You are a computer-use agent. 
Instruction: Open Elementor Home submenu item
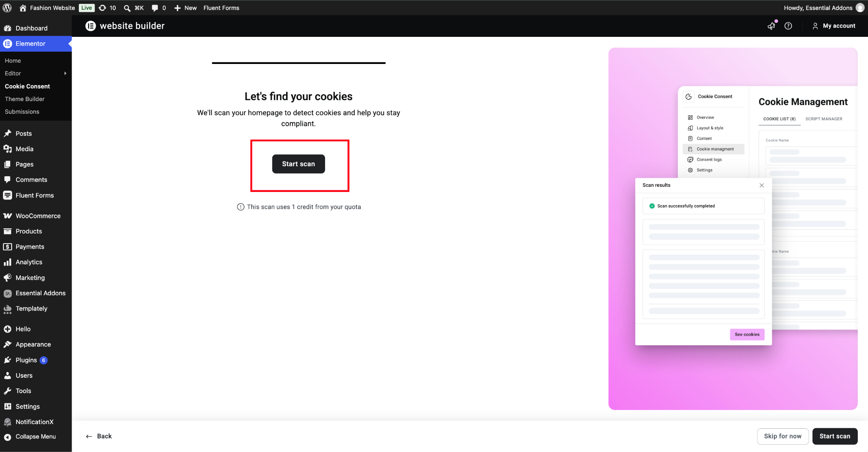pyautogui.click(x=13, y=61)
